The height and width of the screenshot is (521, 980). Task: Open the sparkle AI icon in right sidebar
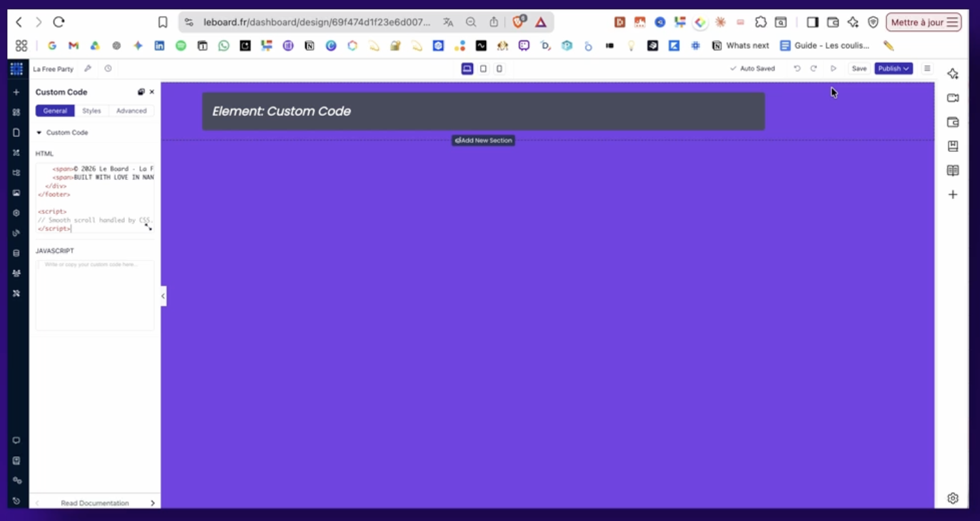pos(953,74)
